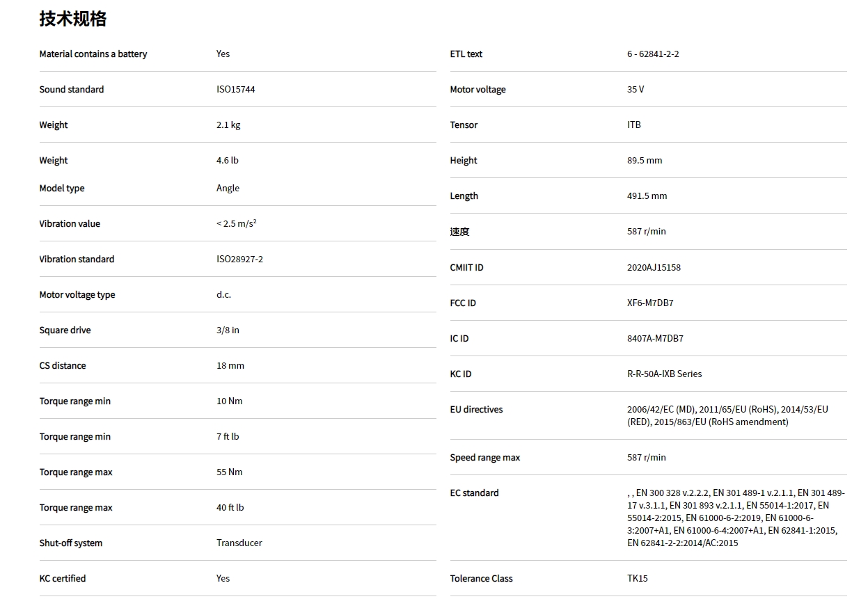Click the Tensor ITB value
The height and width of the screenshot is (599, 868).
[x=634, y=125]
